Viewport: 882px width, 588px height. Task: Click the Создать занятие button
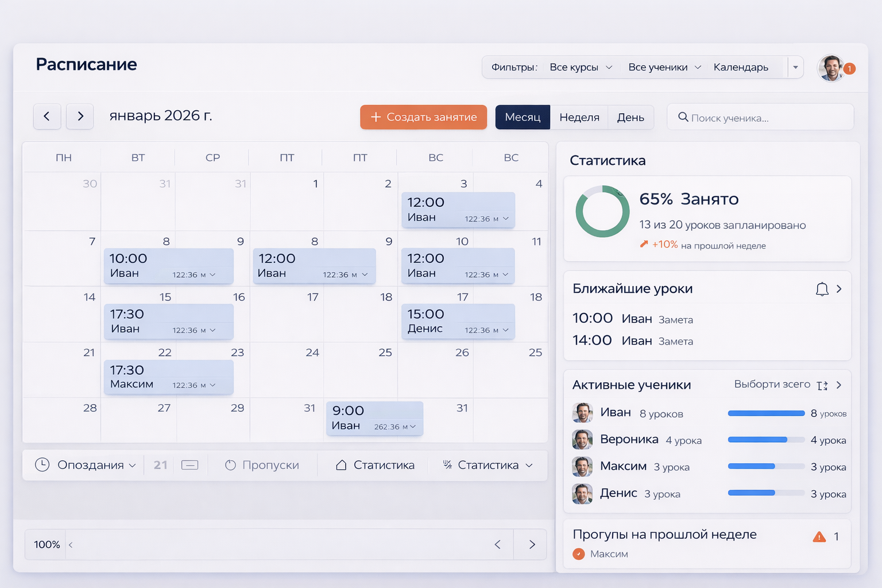pos(423,117)
